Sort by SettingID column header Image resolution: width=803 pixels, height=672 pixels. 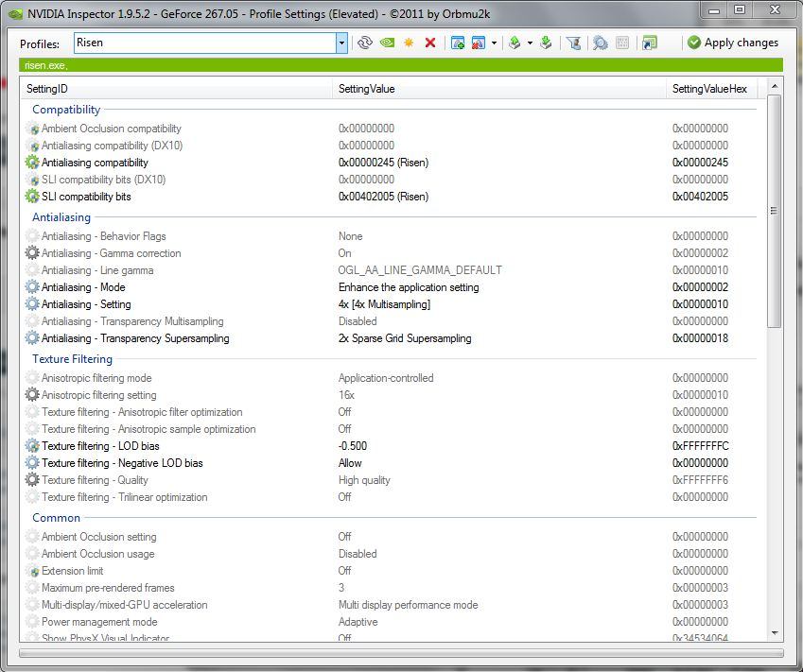pyautogui.click(x=176, y=89)
